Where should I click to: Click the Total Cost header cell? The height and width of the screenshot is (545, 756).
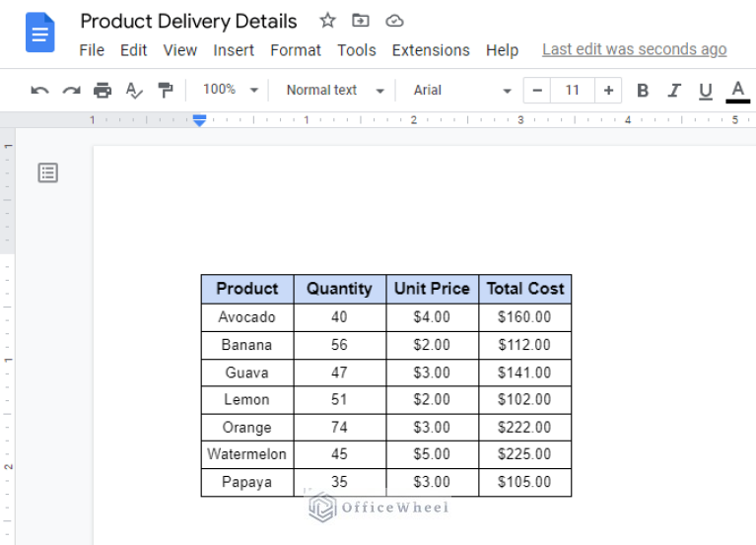point(525,289)
